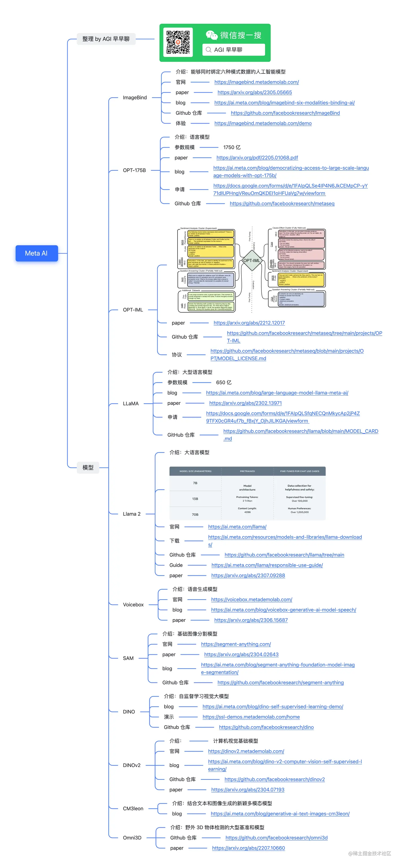The width and height of the screenshot is (403, 868).
Task: Open the llama/tree/main GitHub link
Action: point(284,555)
